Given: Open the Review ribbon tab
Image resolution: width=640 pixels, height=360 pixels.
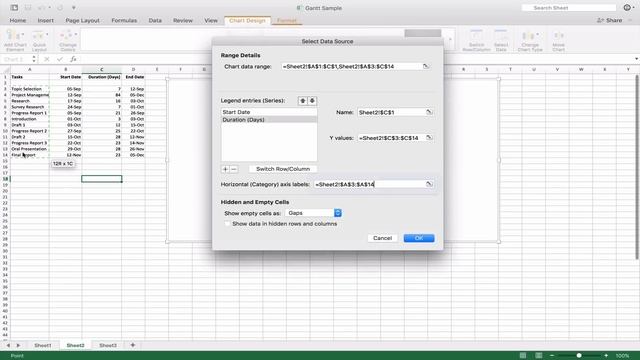Looking at the screenshot, I should [182, 20].
